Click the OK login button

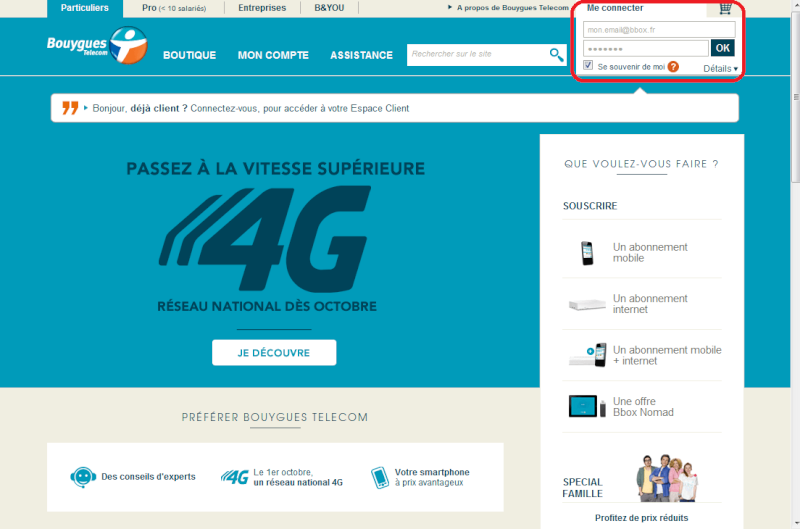(x=722, y=48)
